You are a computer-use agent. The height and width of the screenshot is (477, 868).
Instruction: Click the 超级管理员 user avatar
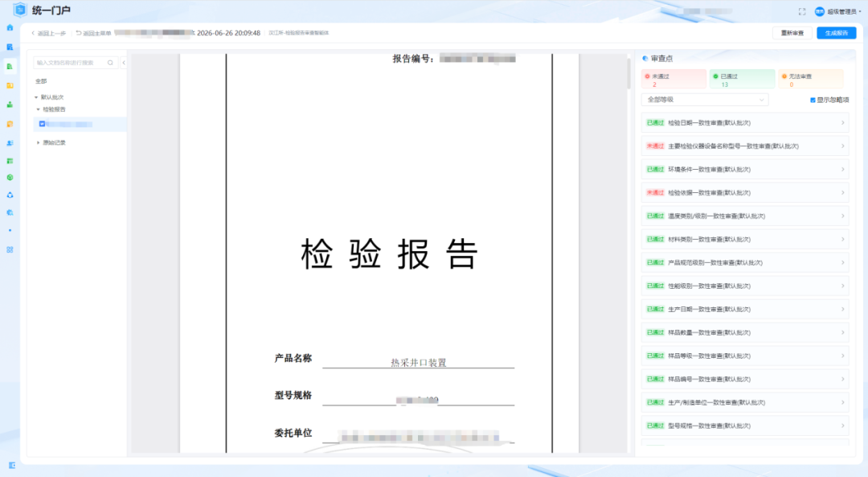pos(819,11)
